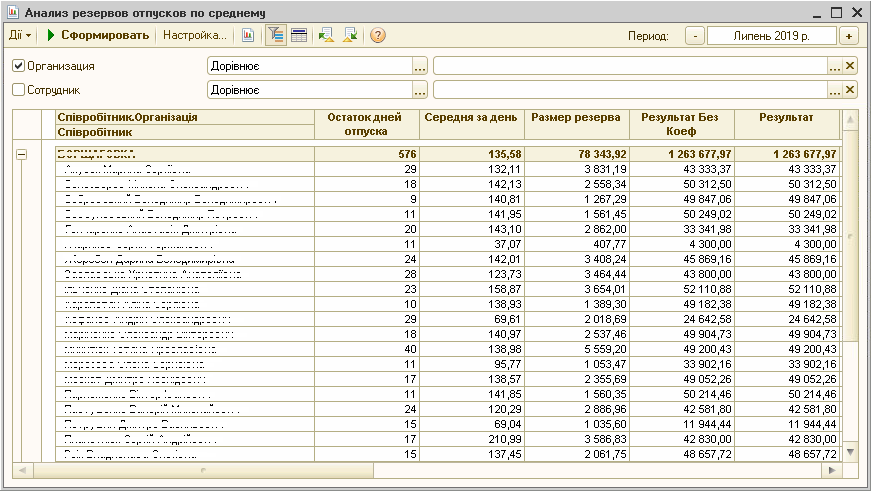Click the chart diagram icon in toolbar
871x491 pixels.
pos(248,35)
